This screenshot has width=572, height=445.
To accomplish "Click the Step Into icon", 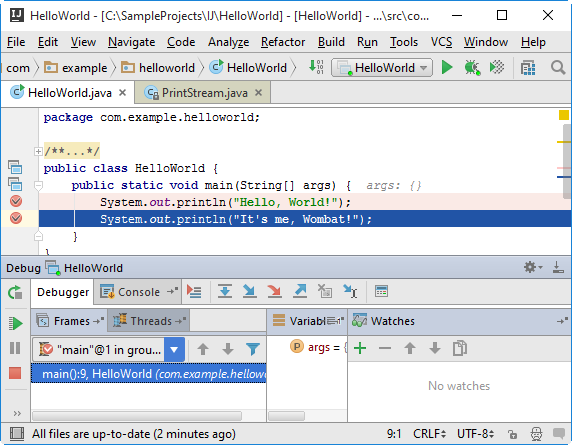I will point(250,291).
